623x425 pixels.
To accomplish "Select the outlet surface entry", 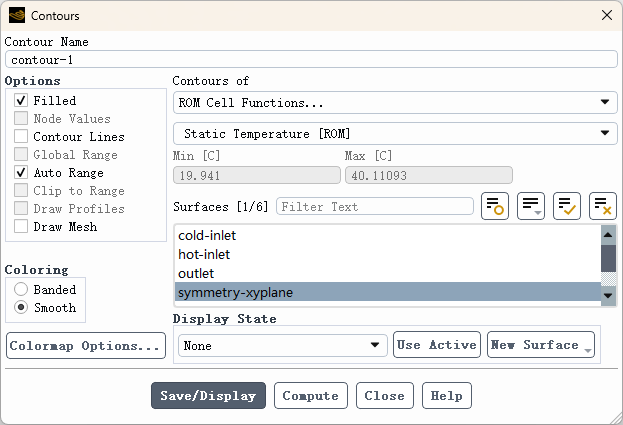I will pyautogui.click(x=196, y=274).
